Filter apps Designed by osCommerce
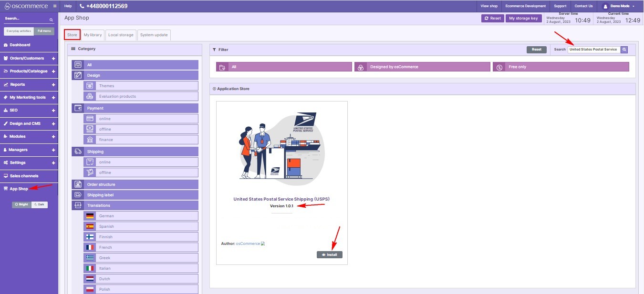The width and height of the screenshot is (644, 294). pos(422,67)
